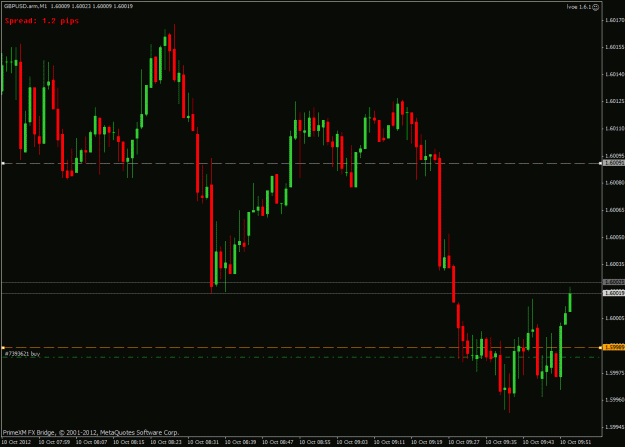Screen dimensions: 625x447
Task: Click the 1.60019 bid price tag
Action: coord(613,293)
